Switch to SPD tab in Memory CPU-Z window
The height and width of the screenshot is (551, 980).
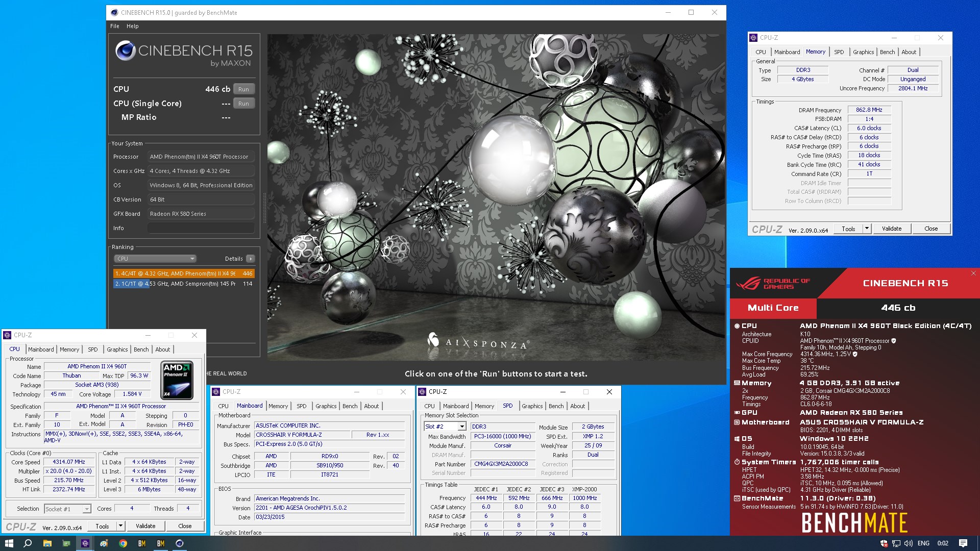[839, 52]
